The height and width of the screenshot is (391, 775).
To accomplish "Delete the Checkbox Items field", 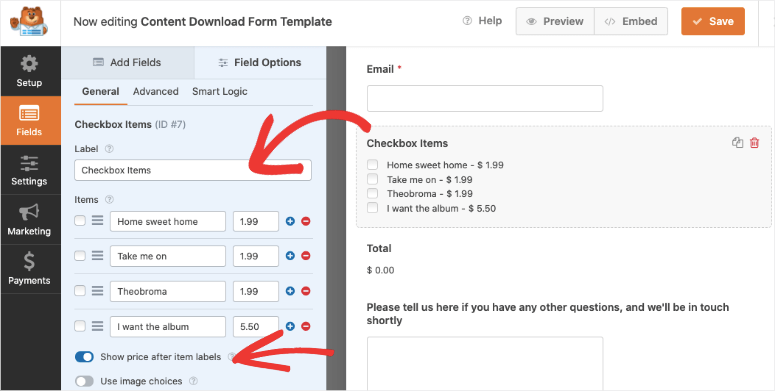I will pos(754,143).
